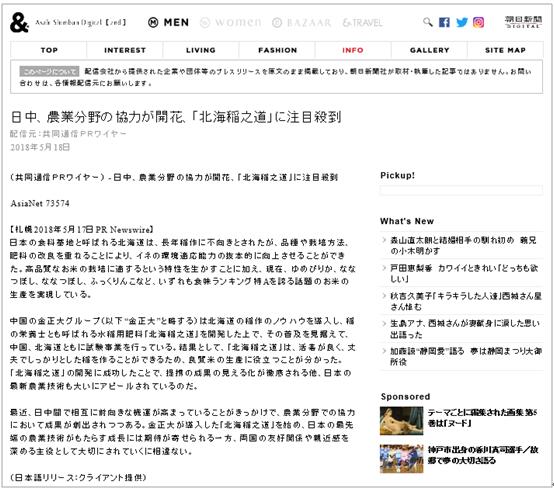Open the Facebook page icon
This screenshot has height=491, width=554.
click(444, 23)
